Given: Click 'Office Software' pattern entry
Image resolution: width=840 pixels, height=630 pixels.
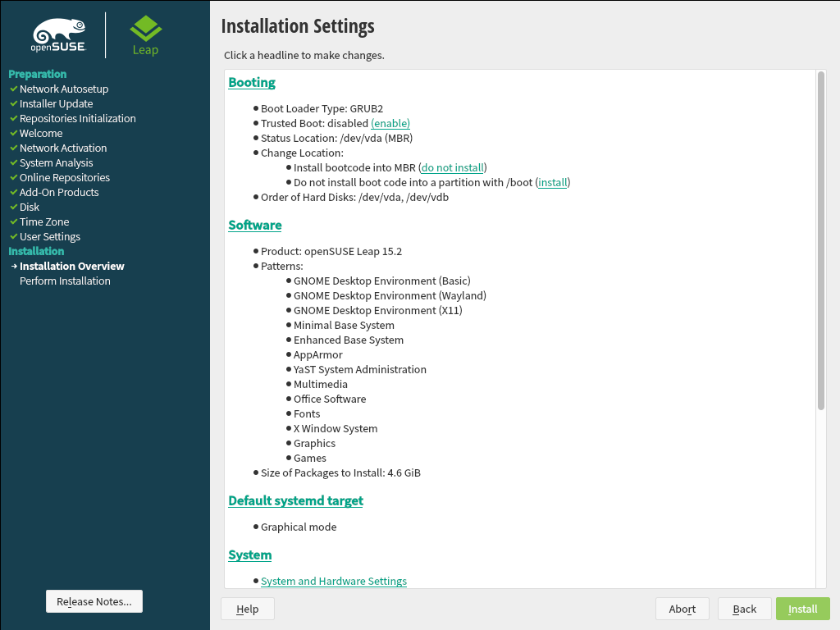Looking at the screenshot, I should pos(330,399).
